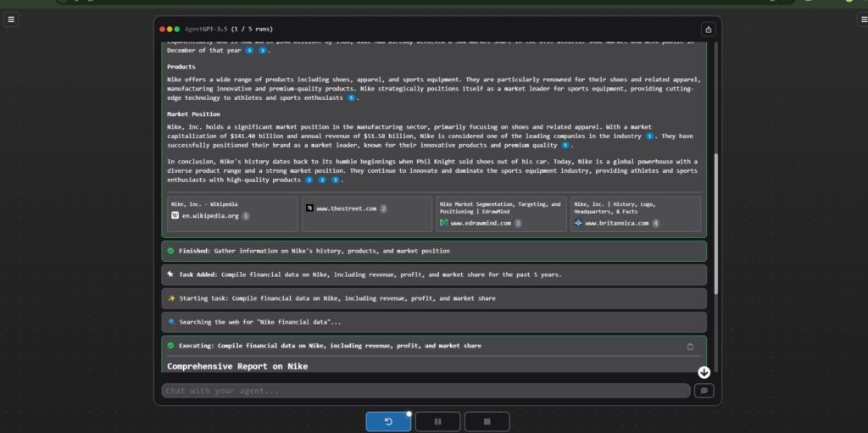Click the "Comprehensive Report on Nike" heading
The width and height of the screenshot is (868, 433).
[237, 367]
